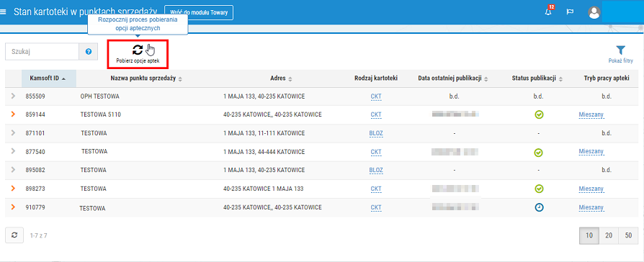Click the search help question icon
The image size is (644, 262).
(89, 52)
